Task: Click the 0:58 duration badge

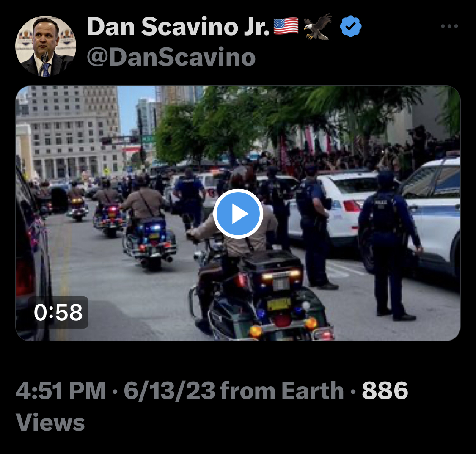Action: tap(58, 312)
